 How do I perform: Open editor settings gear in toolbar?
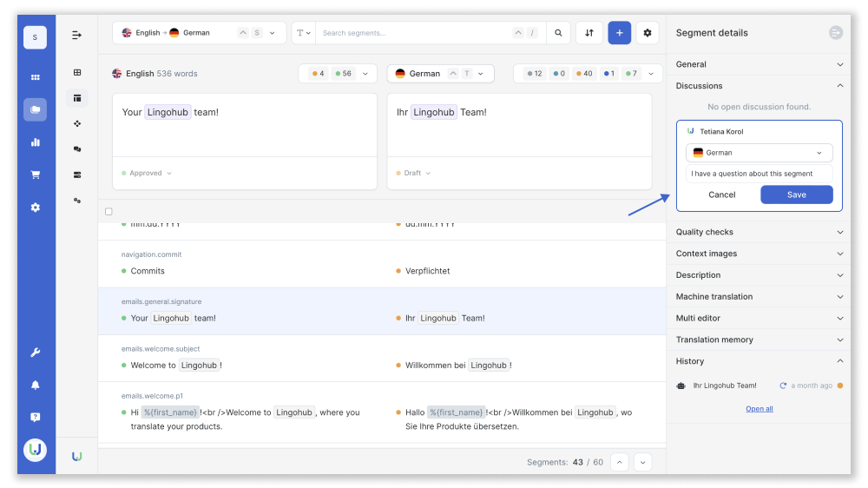[x=648, y=33]
